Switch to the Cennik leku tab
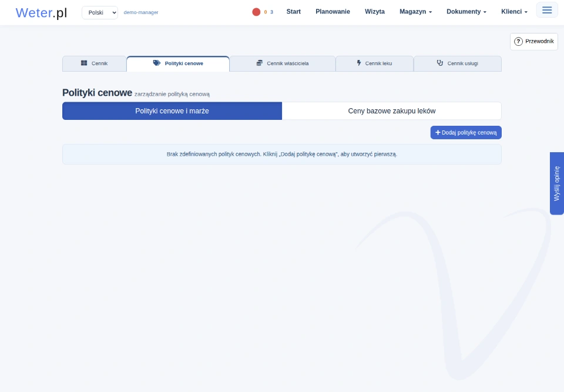This screenshot has height=392, width=564. coord(374,63)
